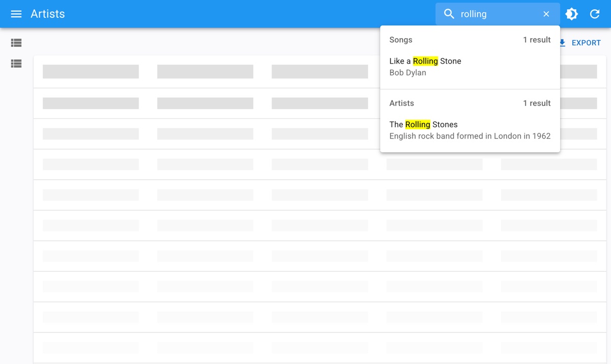Image resolution: width=611 pixels, height=364 pixels.
Task: Select the second list icon in the sidebar
Action: tap(16, 64)
